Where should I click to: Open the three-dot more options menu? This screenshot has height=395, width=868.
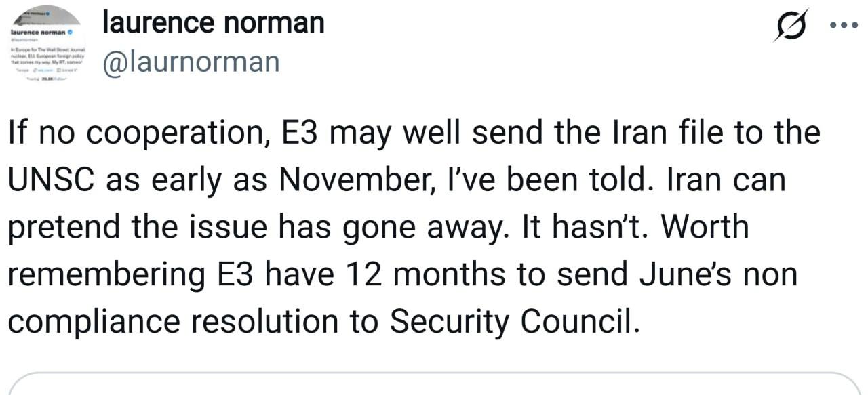click(x=844, y=25)
